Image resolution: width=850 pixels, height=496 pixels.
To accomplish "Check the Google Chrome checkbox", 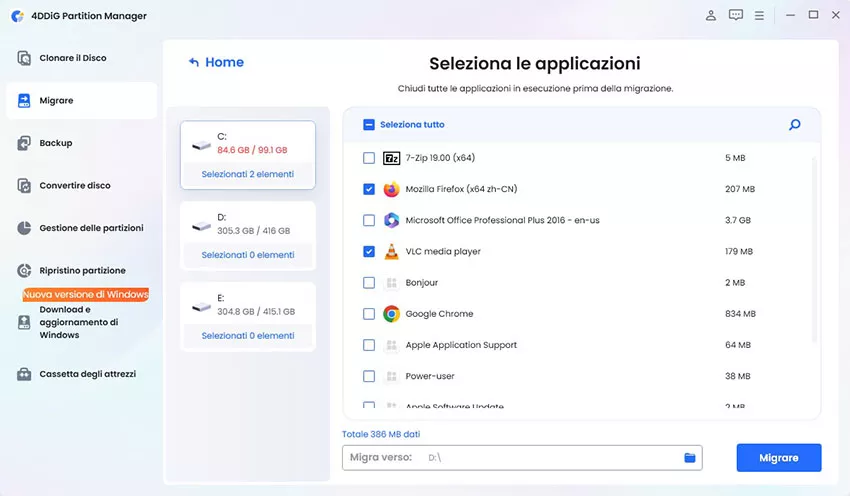I will pyautogui.click(x=369, y=314).
